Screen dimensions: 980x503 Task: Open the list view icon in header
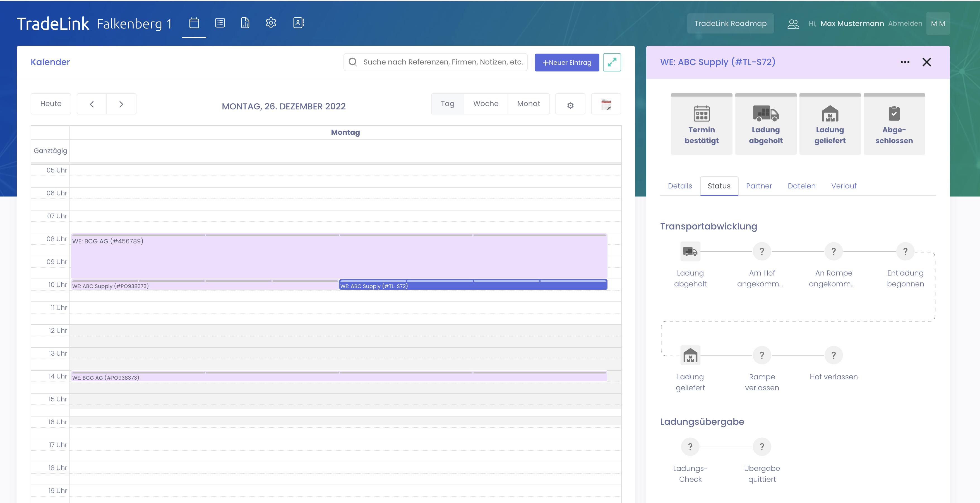tap(220, 23)
